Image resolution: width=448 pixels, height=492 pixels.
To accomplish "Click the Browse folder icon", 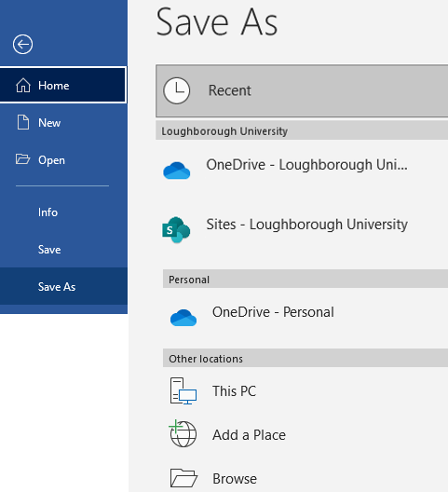I will (183, 478).
